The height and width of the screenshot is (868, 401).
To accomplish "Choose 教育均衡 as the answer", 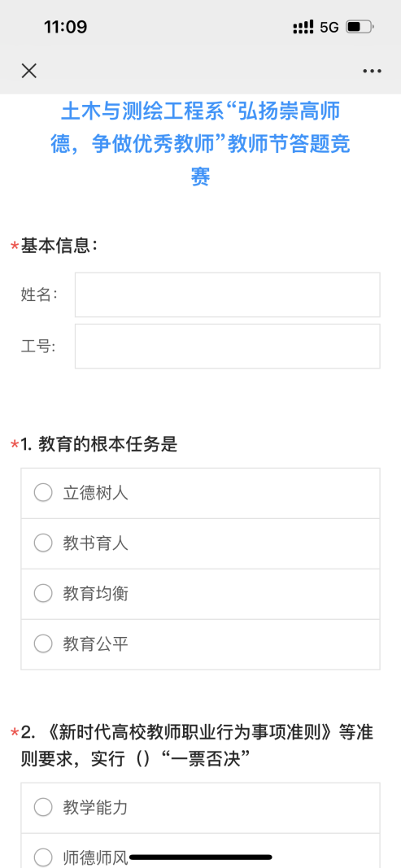I will point(200,594).
